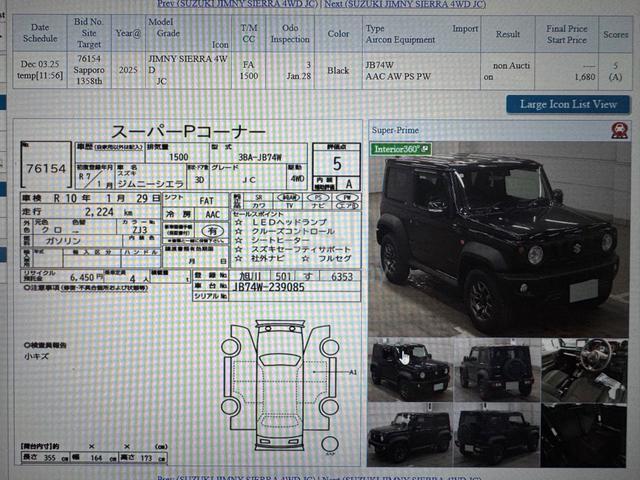Click the auction sheet image

click(x=188, y=293)
